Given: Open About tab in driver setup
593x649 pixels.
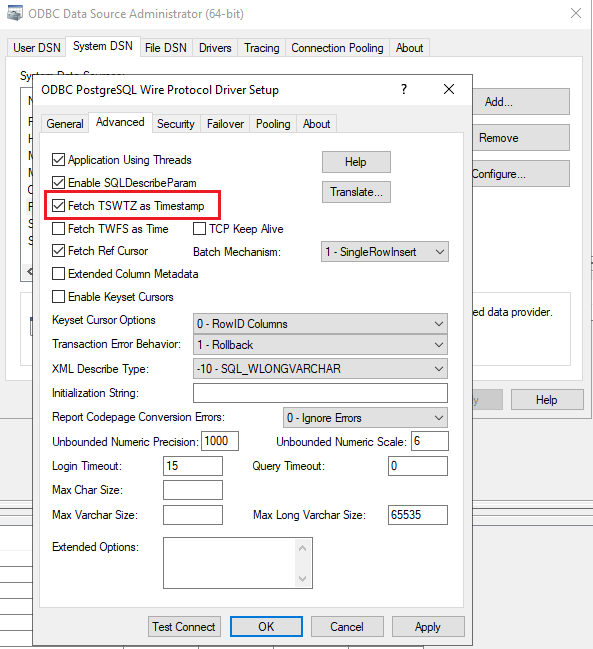Looking at the screenshot, I should pyautogui.click(x=317, y=124).
